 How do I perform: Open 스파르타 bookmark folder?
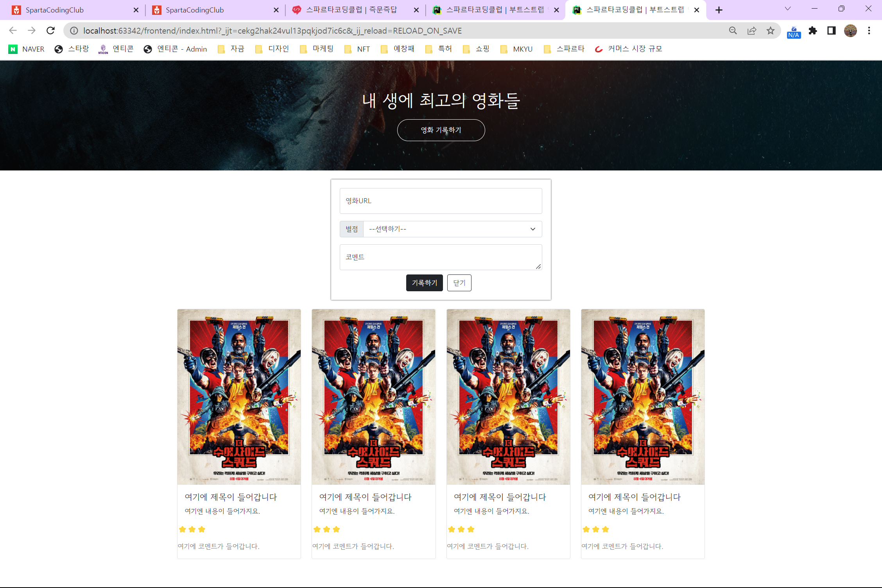pyautogui.click(x=564, y=49)
